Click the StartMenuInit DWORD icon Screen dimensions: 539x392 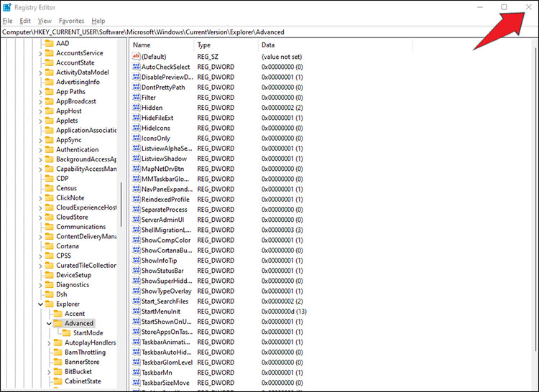pyautogui.click(x=136, y=312)
